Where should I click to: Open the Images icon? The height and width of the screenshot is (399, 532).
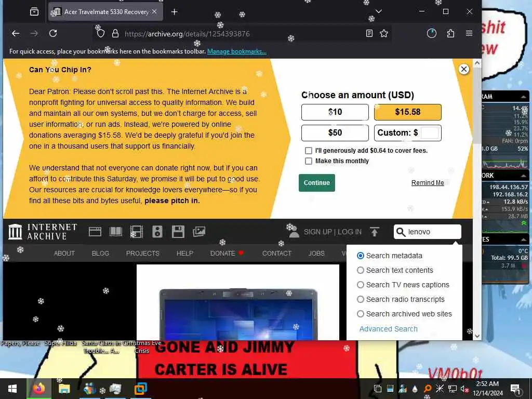199,232
